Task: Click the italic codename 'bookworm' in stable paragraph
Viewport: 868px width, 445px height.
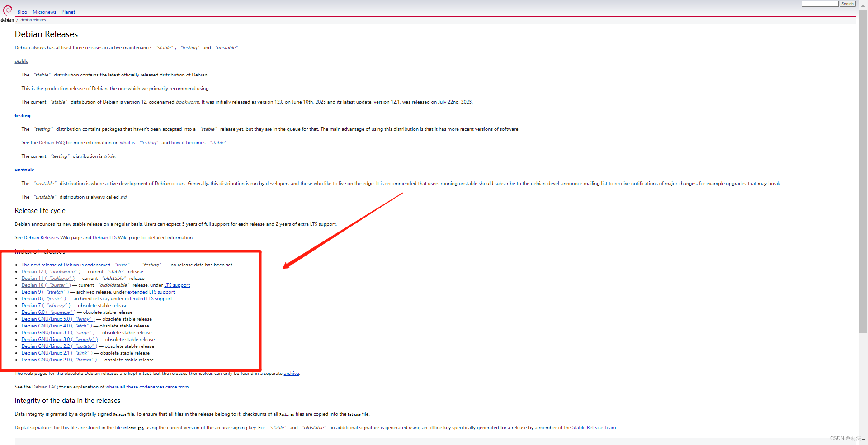Action: click(x=188, y=102)
